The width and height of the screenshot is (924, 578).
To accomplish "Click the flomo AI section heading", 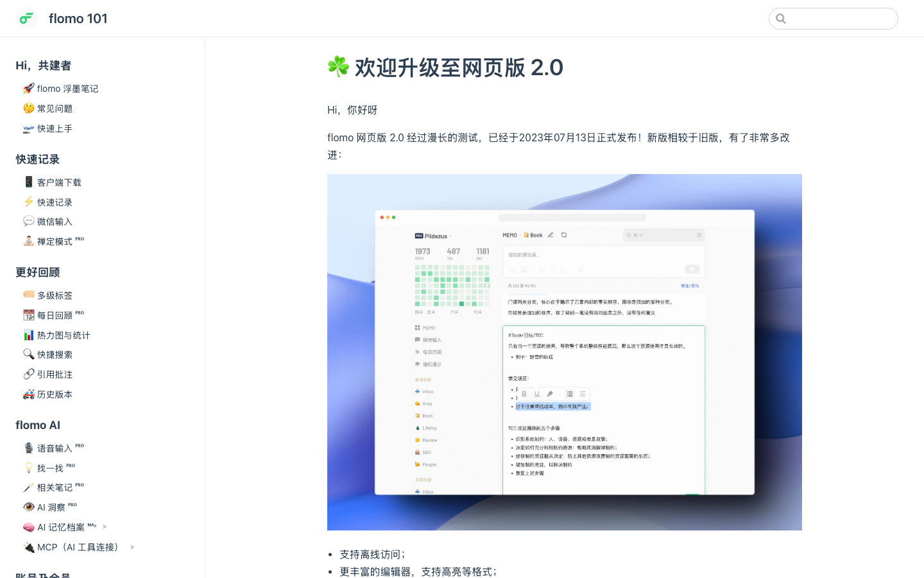I will 38,425.
